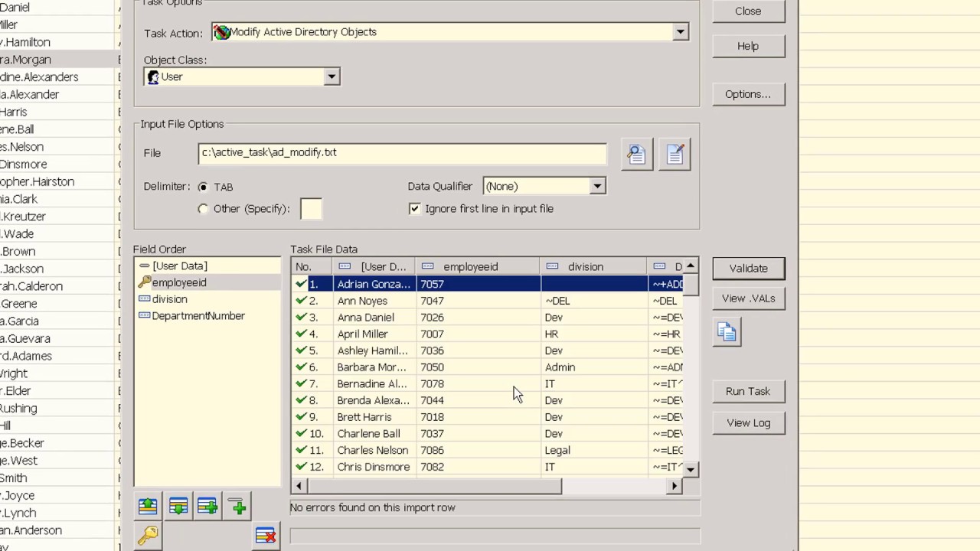The width and height of the screenshot is (980, 551).
Task: Click the Chris Dinsmore name cell
Action: coord(374,467)
